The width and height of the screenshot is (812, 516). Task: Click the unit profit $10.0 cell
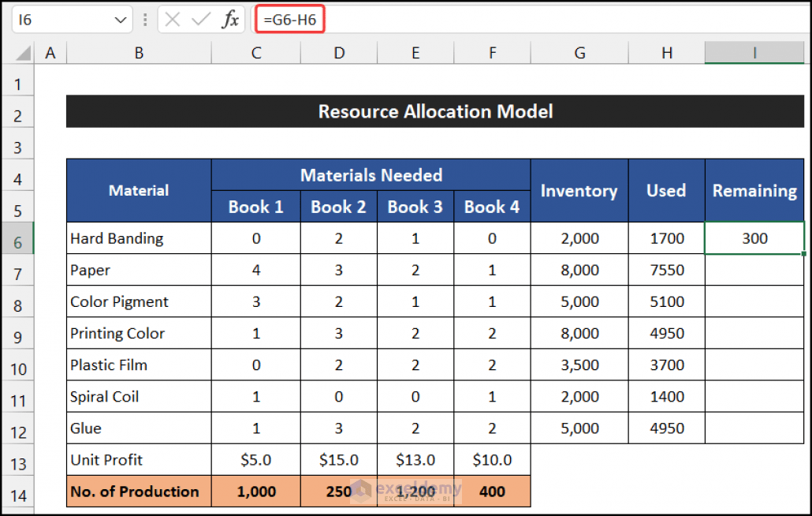[x=492, y=459]
